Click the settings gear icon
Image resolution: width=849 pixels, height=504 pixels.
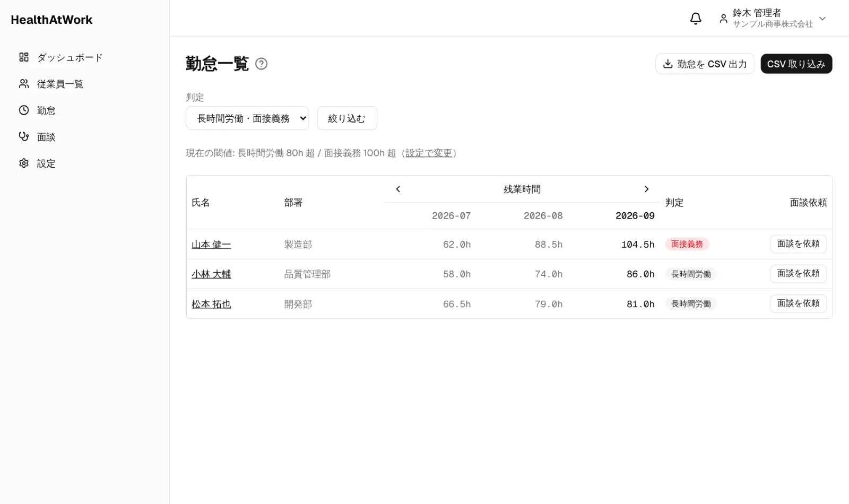point(24,163)
